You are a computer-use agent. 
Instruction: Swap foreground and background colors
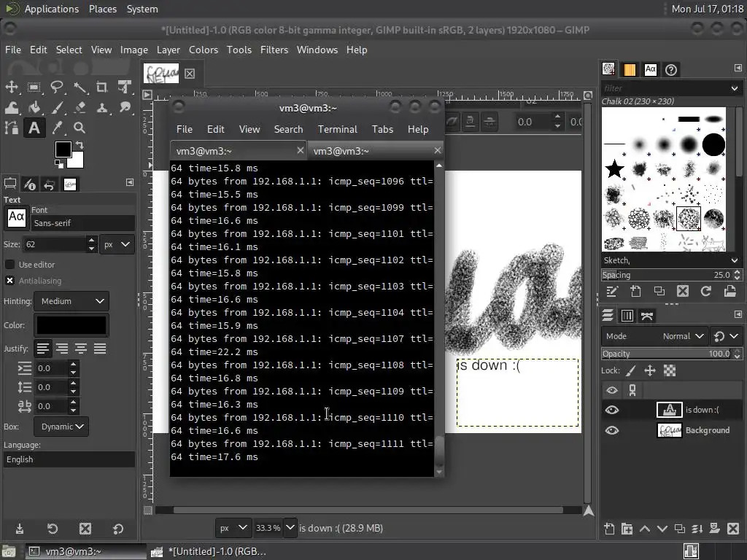coord(80,145)
